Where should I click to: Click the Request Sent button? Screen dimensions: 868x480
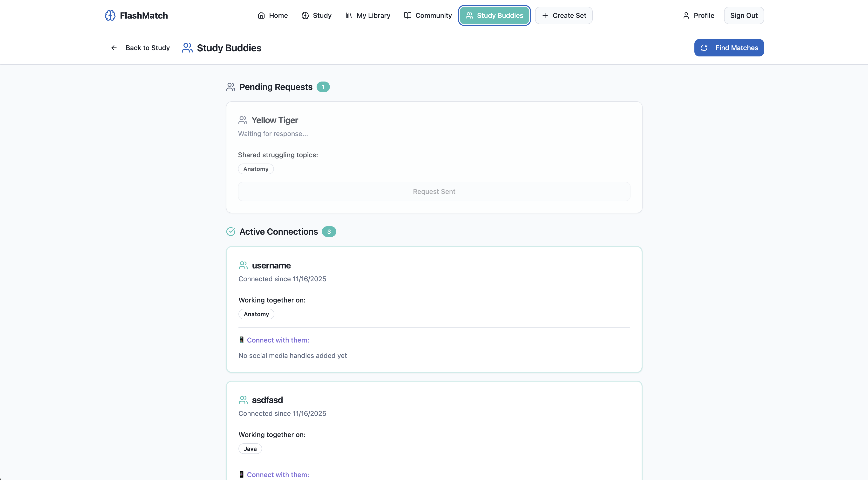point(434,192)
